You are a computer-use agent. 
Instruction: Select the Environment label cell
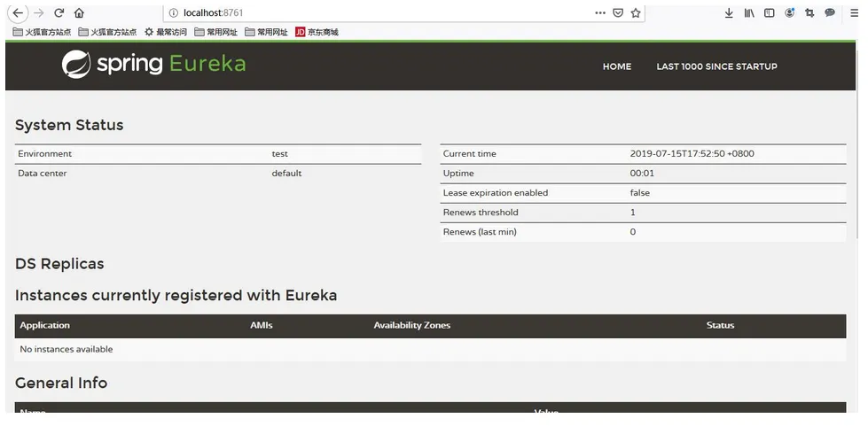click(x=45, y=154)
